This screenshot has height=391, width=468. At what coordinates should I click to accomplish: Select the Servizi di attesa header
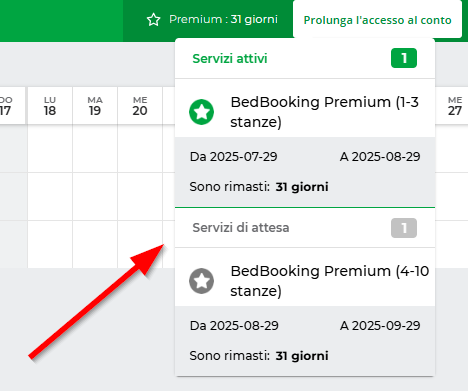coord(241,228)
